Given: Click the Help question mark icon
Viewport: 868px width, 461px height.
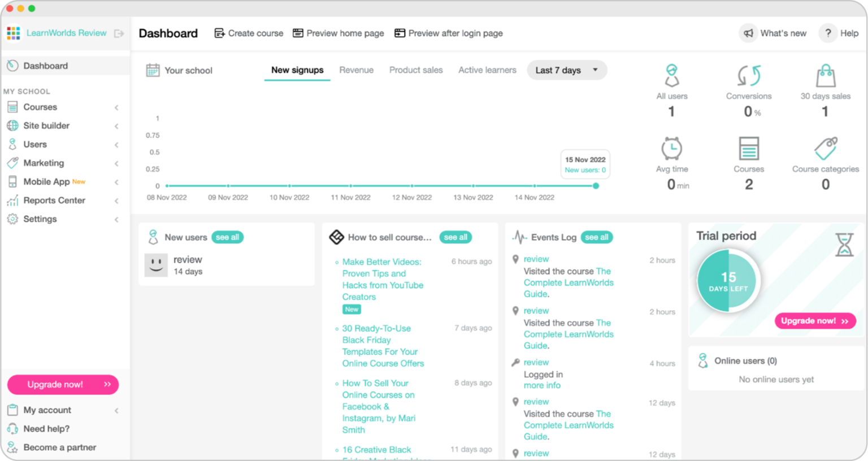Looking at the screenshot, I should 828,33.
